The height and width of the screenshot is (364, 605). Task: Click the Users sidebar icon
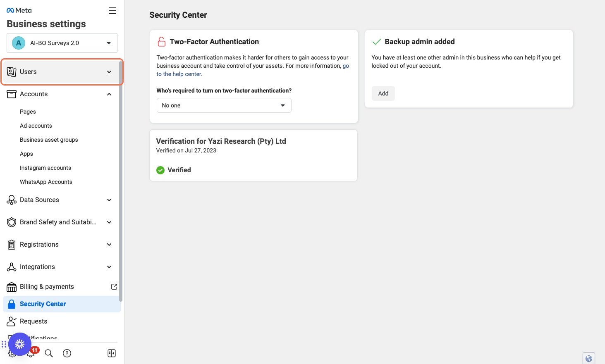[x=12, y=72]
